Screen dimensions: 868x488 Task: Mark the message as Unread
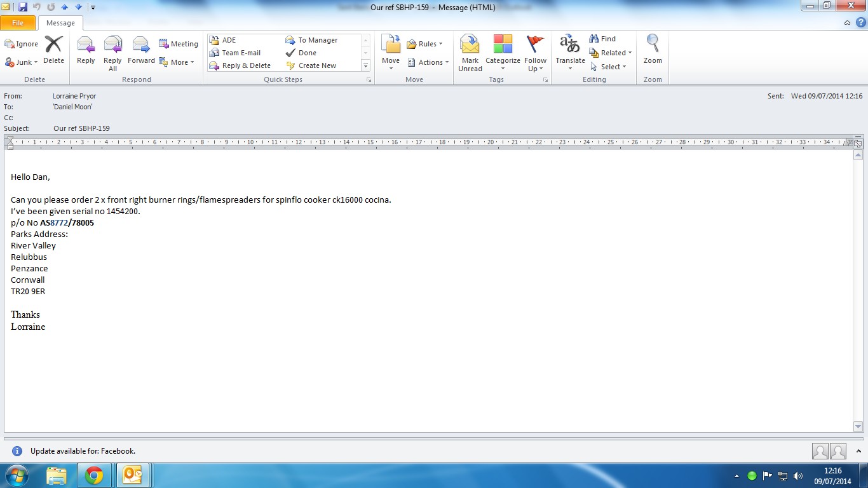(x=470, y=52)
